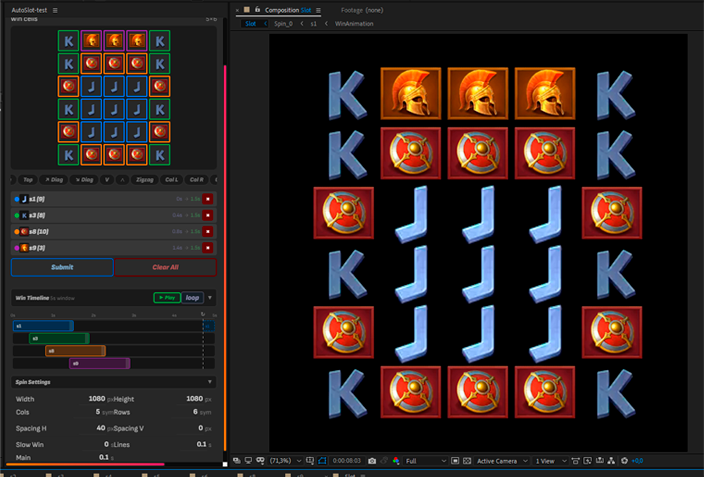Toggle the loop button in Win Timeline

tap(192, 298)
